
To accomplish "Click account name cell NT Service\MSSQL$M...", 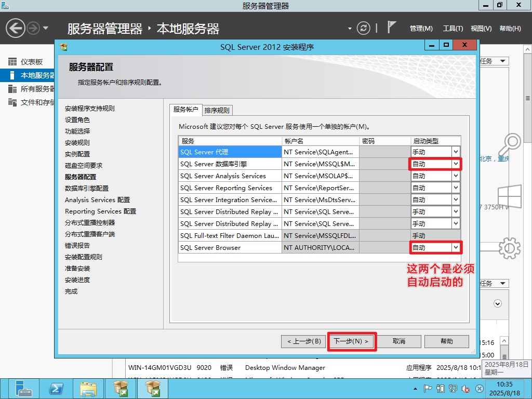I will [320, 164].
